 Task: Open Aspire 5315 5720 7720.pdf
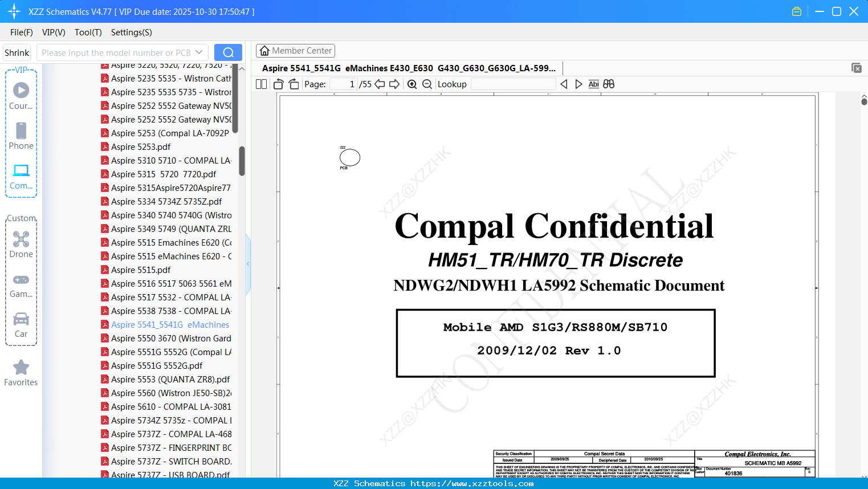point(164,174)
